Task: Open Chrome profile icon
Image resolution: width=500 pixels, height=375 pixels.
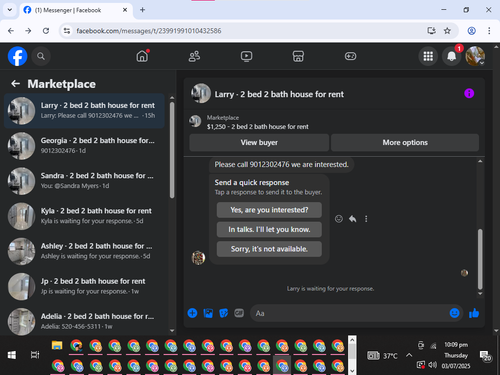Action: coord(471,31)
